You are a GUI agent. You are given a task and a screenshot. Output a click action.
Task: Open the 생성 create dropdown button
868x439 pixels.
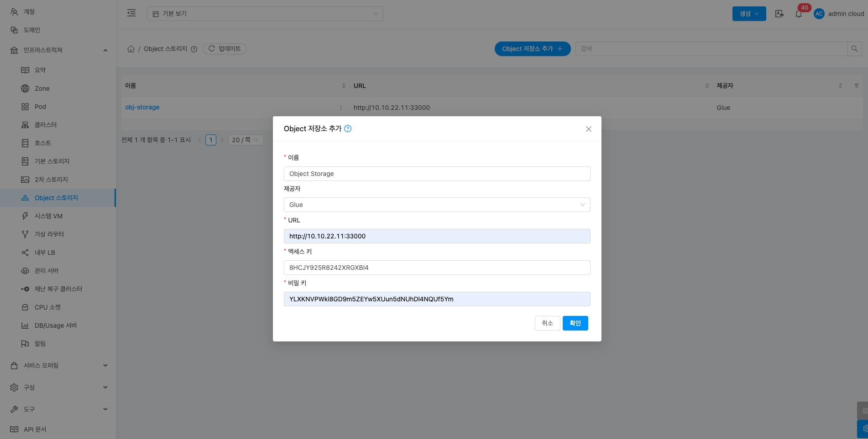pos(749,14)
